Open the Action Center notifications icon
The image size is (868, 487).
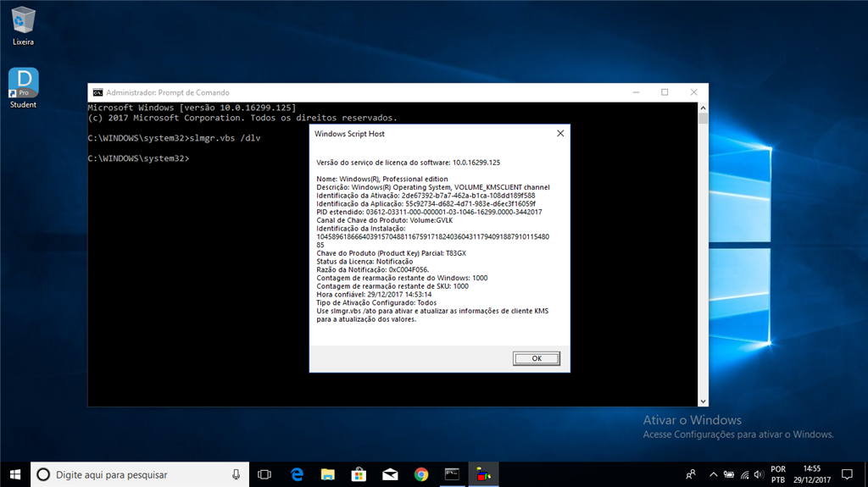point(847,474)
